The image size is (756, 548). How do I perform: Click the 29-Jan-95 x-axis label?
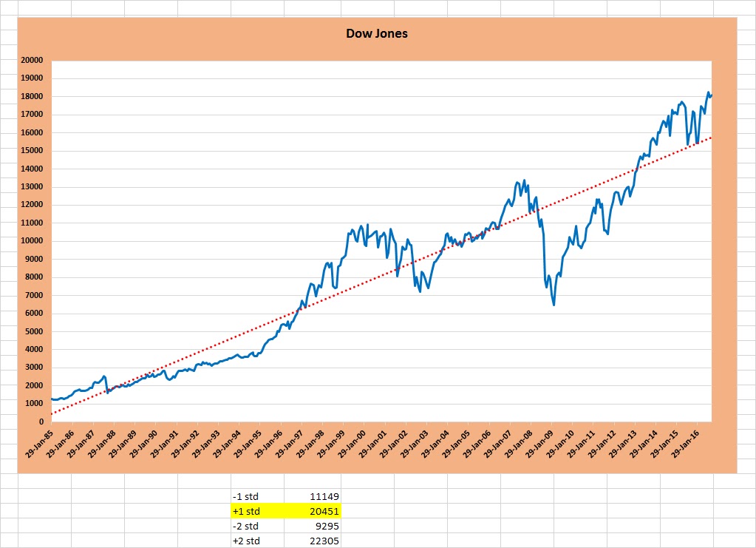click(x=248, y=443)
